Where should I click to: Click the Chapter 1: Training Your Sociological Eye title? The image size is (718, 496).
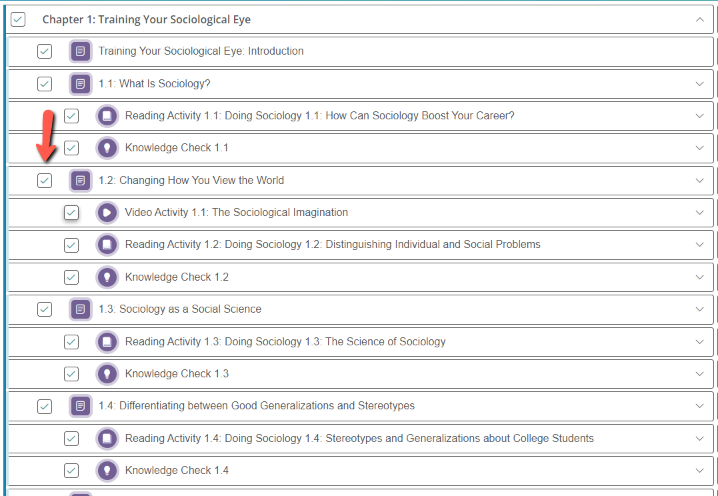pos(147,19)
